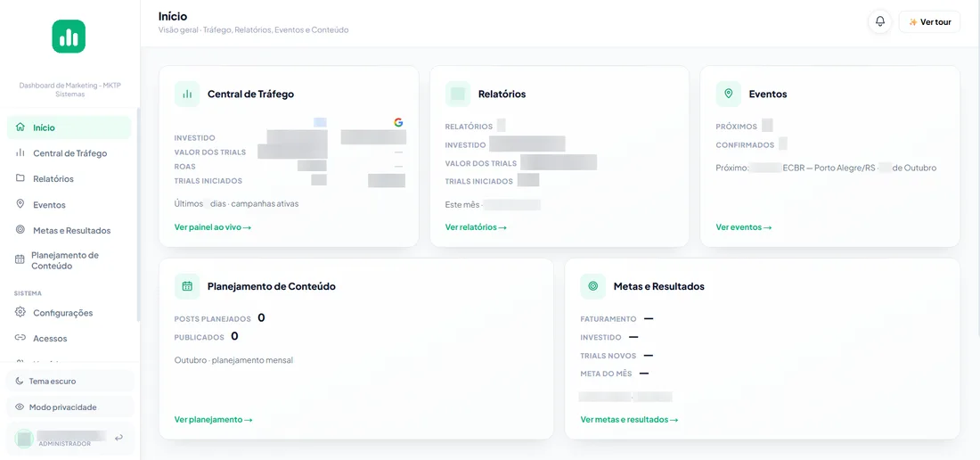
Task: Open Central de Tráfego in sidebar
Action: (x=69, y=153)
